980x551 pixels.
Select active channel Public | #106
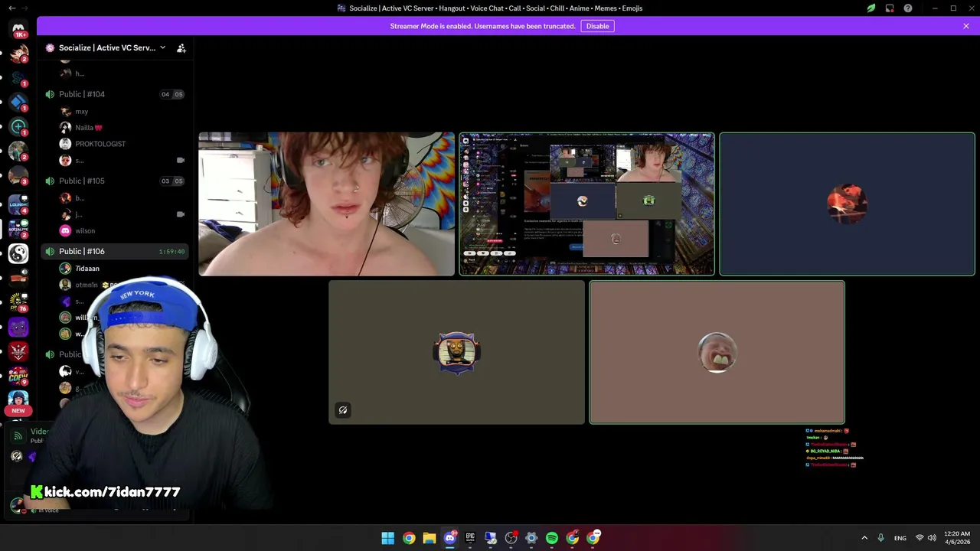(x=115, y=251)
